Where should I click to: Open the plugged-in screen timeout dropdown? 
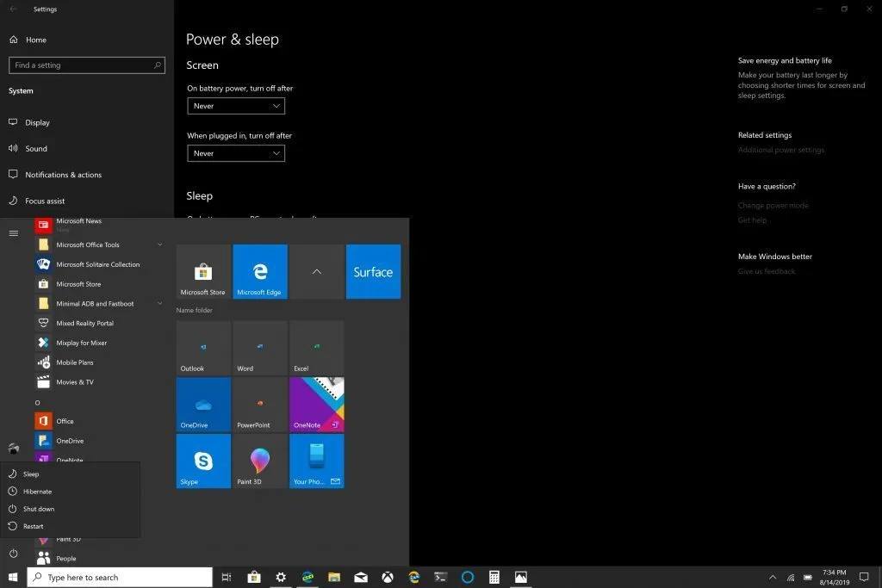[x=235, y=153]
